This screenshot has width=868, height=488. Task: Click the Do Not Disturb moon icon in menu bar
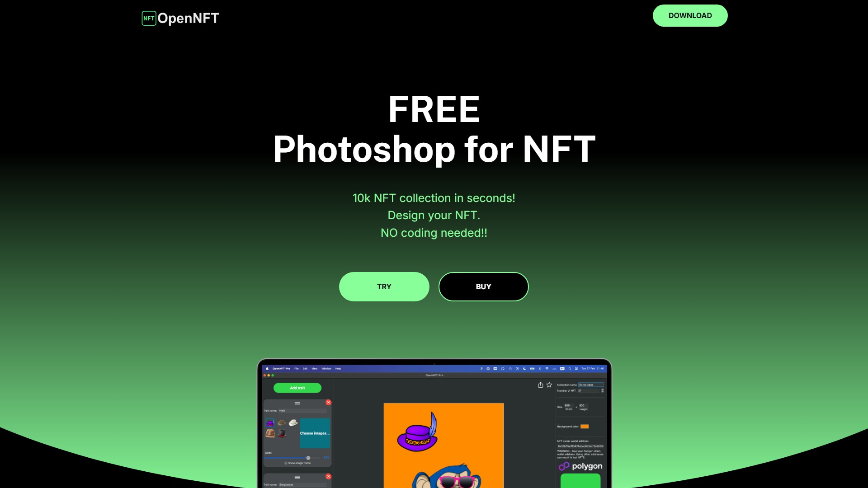(x=524, y=369)
